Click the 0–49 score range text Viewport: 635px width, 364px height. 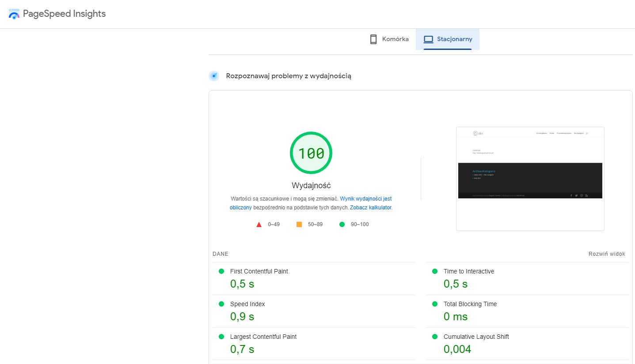[274, 224]
